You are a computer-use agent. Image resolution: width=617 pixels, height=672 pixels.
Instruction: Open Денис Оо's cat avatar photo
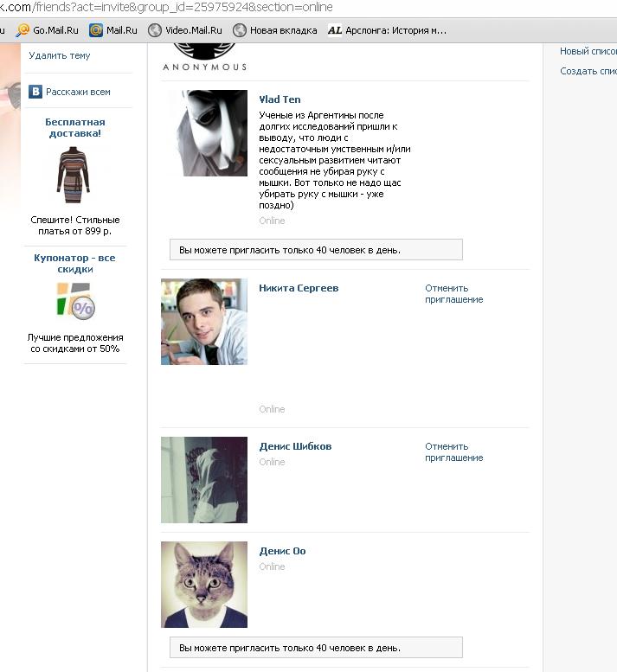(x=204, y=585)
